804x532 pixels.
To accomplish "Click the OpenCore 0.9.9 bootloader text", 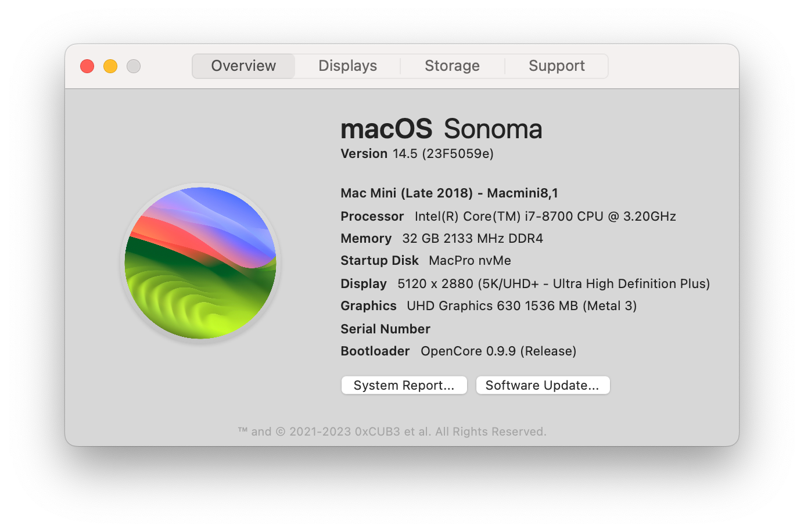I will click(498, 351).
